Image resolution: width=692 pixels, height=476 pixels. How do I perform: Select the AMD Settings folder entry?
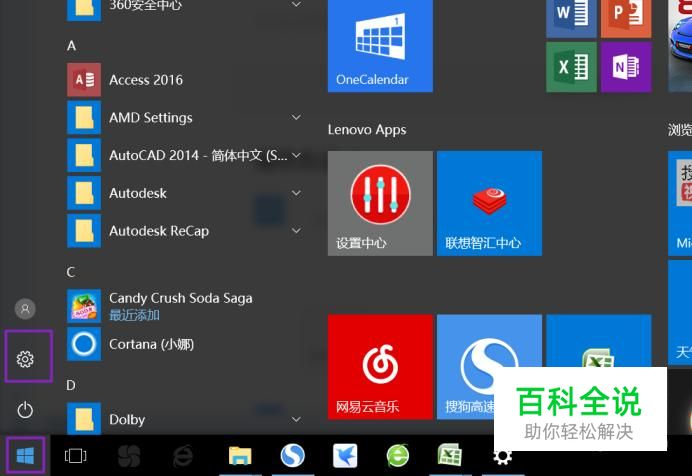(x=186, y=117)
